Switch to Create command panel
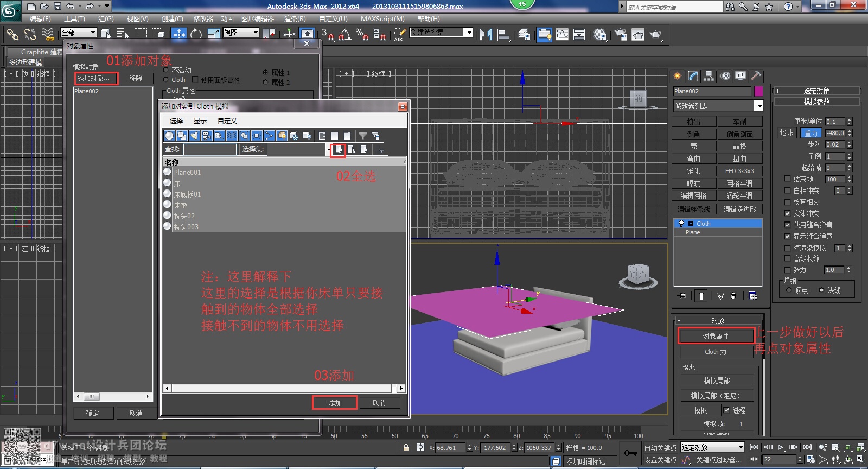The image size is (868, 469). click(x=678, y=76)
